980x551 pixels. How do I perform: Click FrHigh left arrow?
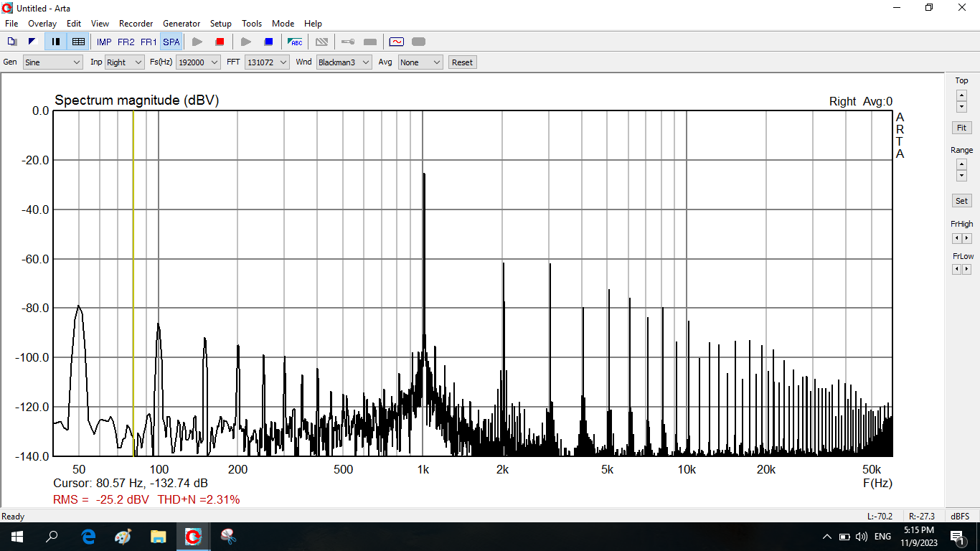click(956, 238)
